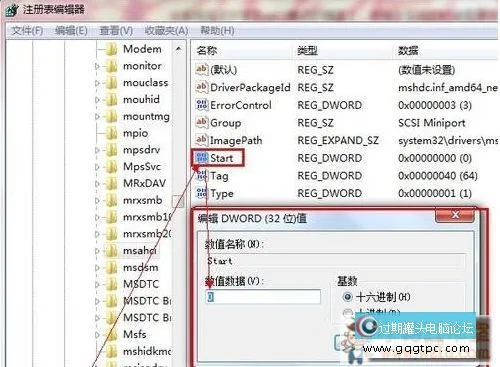The width and height of the screenshot is (500, 367).
Task: Expand the mrxsmb tree node
Action: [x=97, y=201]
